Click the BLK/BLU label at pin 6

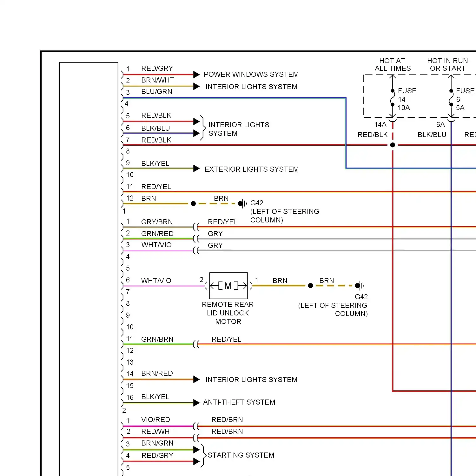click(x=155, y=128)
